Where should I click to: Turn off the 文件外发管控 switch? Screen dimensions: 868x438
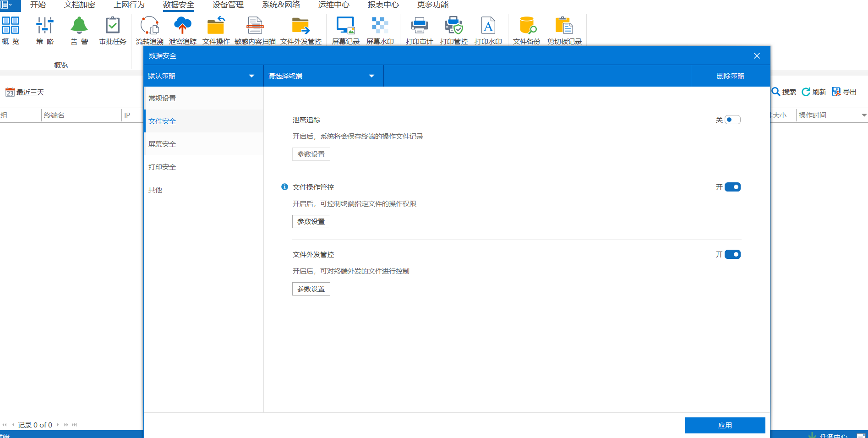732,255
